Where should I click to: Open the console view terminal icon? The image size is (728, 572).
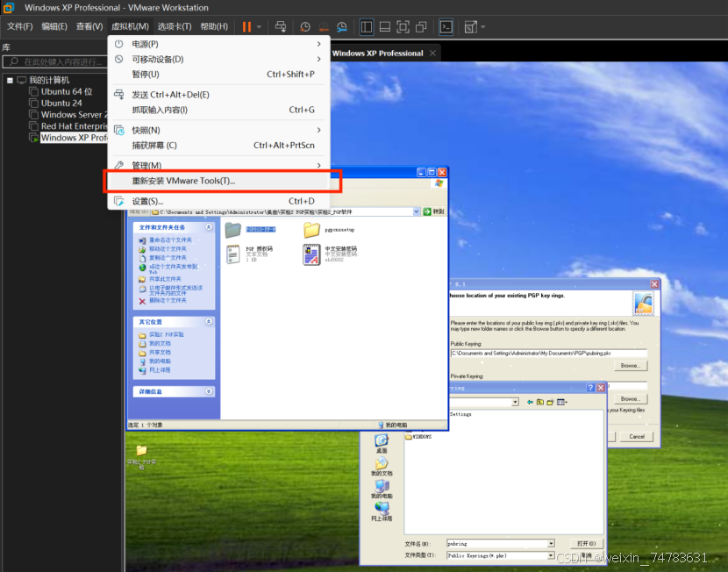[x=446, y=27]
